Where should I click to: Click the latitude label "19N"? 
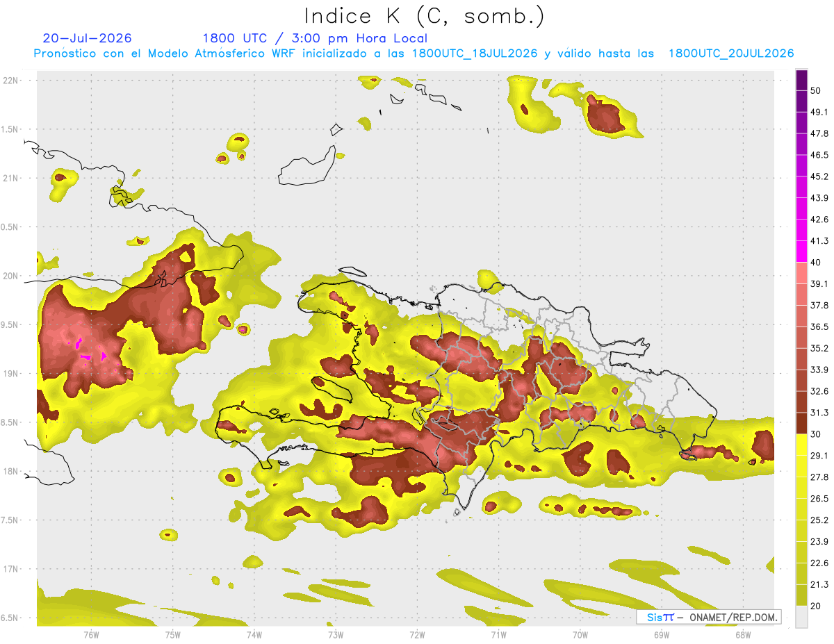(11, 374)
